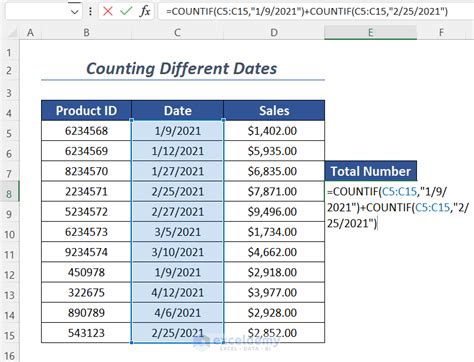This screenshot has height=362, width=474.
Task: Select sales cell $2,918.00
Action: tap(274, 272)
